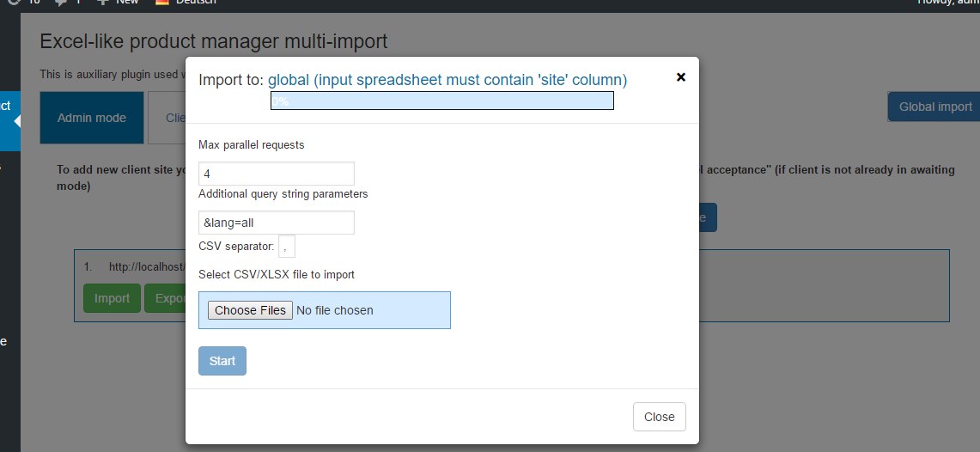The image size is (980, 452).
Task: Click the import progress bar showing 0%
Action: tap(441, 101)
